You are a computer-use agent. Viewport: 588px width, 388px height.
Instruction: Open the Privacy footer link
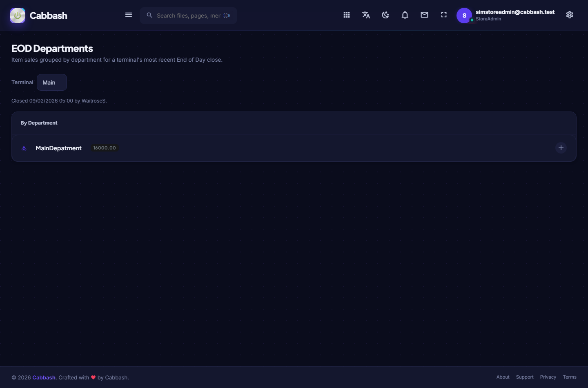(548, 377)
